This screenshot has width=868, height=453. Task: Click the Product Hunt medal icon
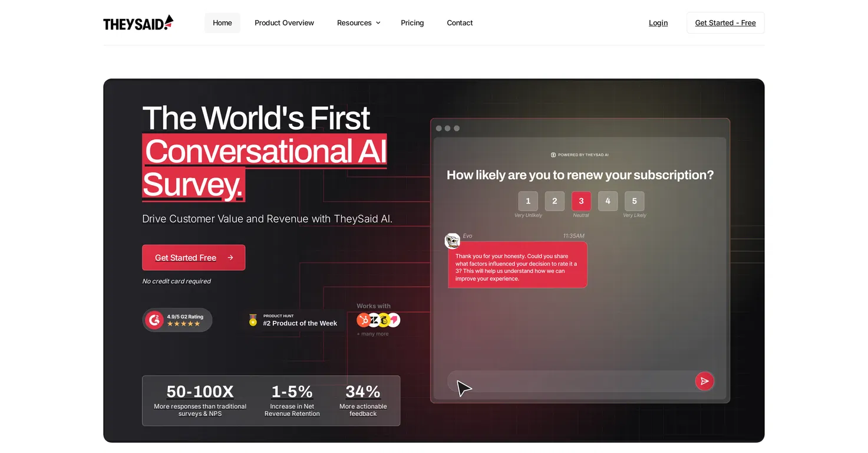(253, 320)
